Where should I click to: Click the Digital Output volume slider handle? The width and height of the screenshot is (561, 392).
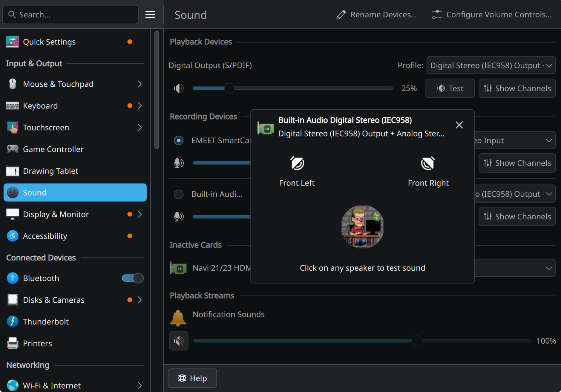click(x=229, y=89)
